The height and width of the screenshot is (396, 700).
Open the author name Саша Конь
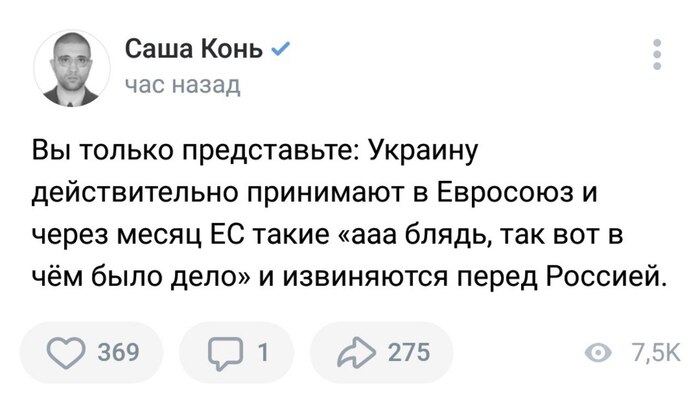(194, 48)
